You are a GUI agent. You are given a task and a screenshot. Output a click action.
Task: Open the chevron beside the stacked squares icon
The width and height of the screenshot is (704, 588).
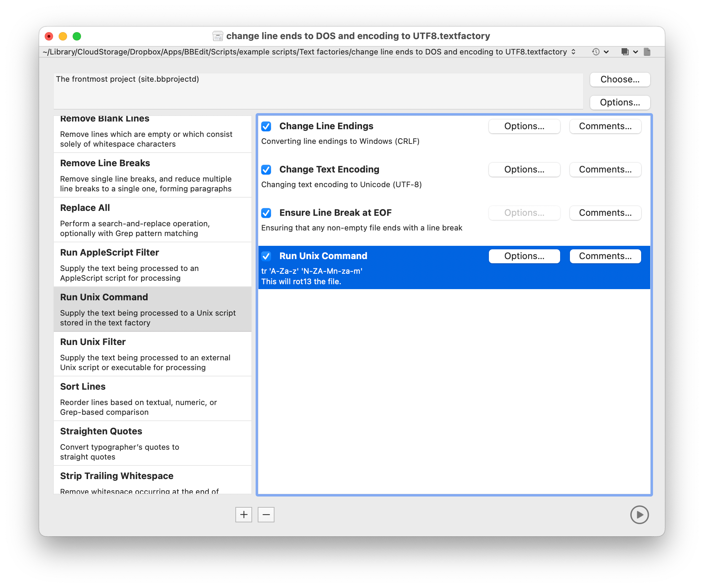coord(636,52)
